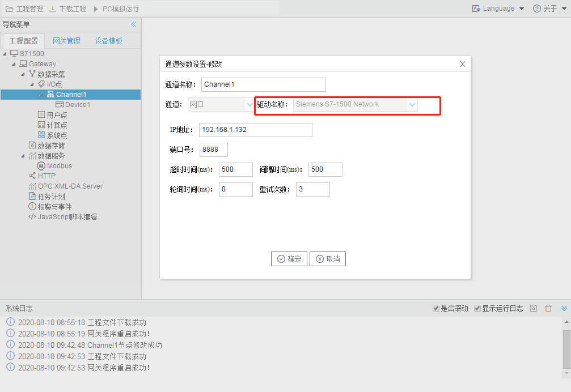Click the 数据采集 branch icon

[x=32, y=74]
